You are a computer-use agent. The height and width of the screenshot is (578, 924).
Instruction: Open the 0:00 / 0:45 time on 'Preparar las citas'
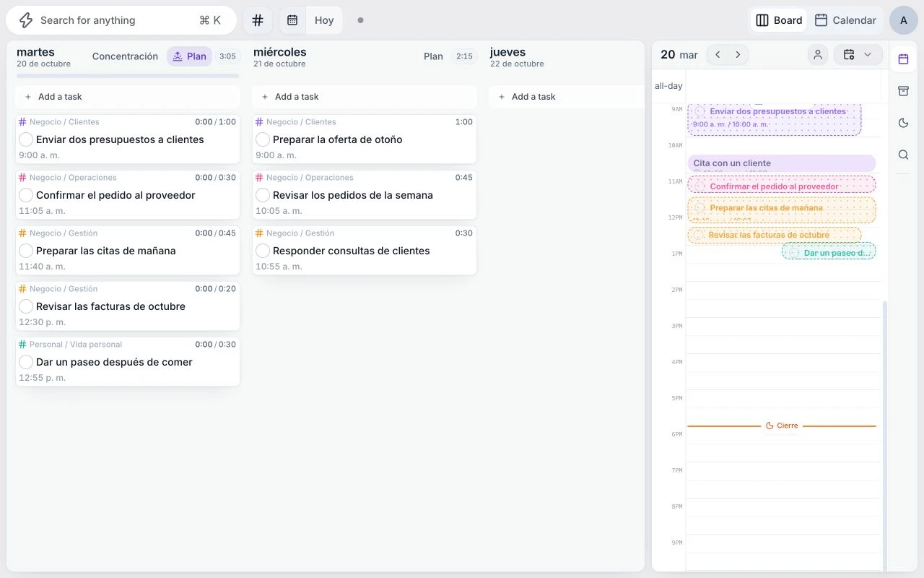pos(215,233)
